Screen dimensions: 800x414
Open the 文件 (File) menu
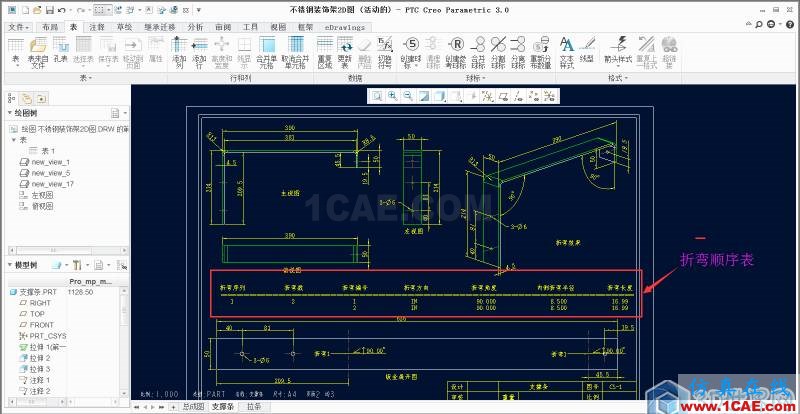coord(20,27)
